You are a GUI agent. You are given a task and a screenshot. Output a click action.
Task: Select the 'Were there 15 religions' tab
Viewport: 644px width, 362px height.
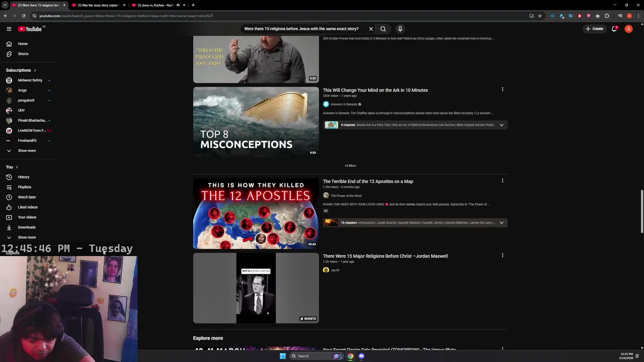click(38, 5)
